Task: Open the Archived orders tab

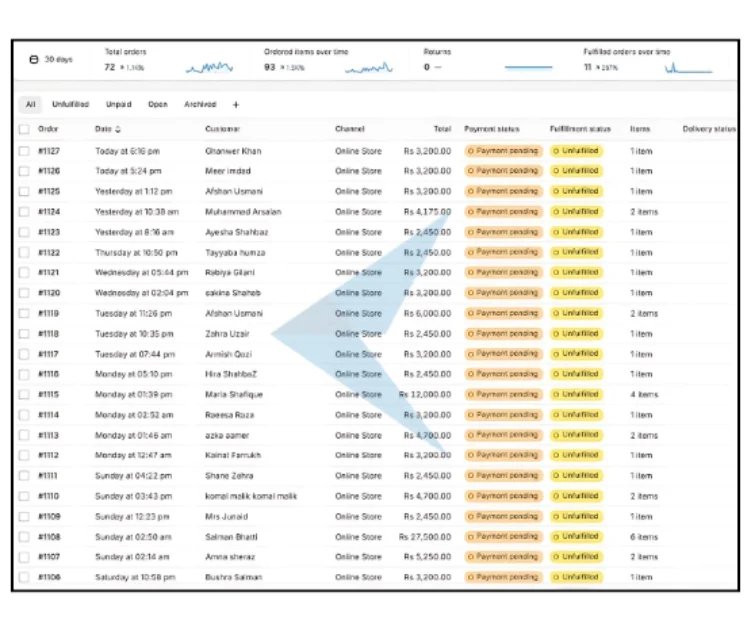Action: point(200,104)
